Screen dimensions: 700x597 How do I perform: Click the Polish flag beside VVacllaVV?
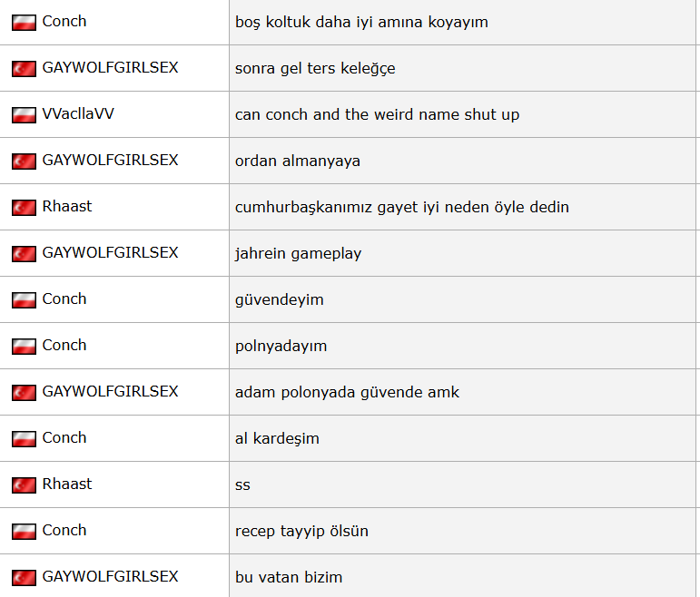coord(24,115)
